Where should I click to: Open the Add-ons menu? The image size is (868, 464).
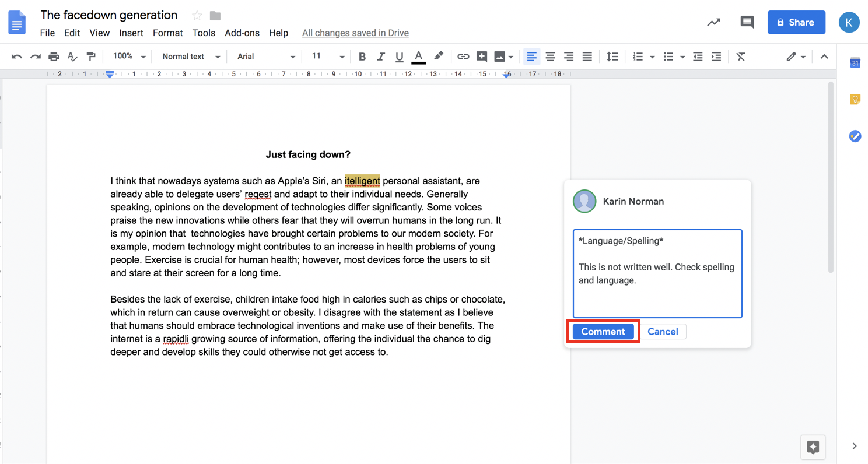tap(242, 33)
